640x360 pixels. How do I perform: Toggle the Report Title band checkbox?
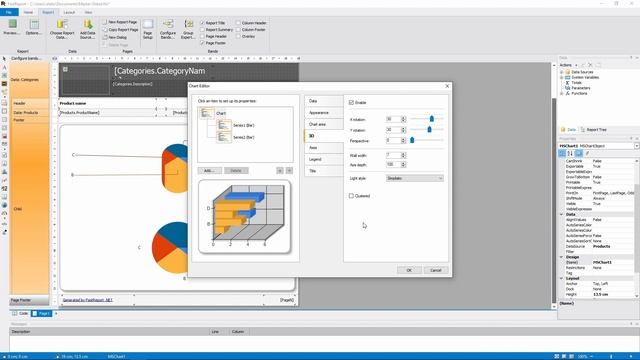tap(202, 23)
